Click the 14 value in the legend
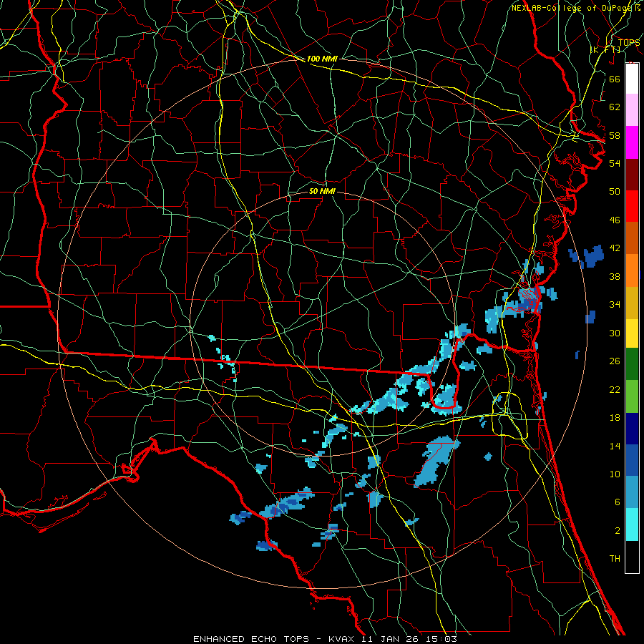644x644 pixels. 615,446
